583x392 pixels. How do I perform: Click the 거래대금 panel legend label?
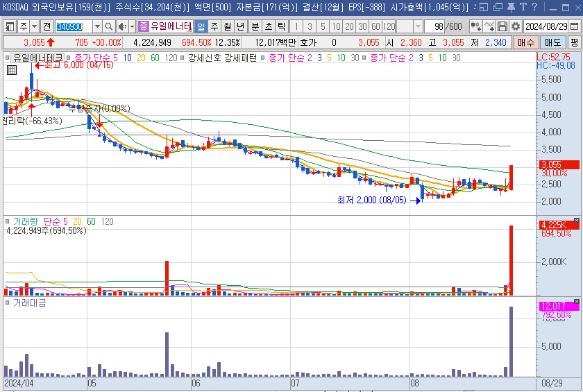point(29,302)
